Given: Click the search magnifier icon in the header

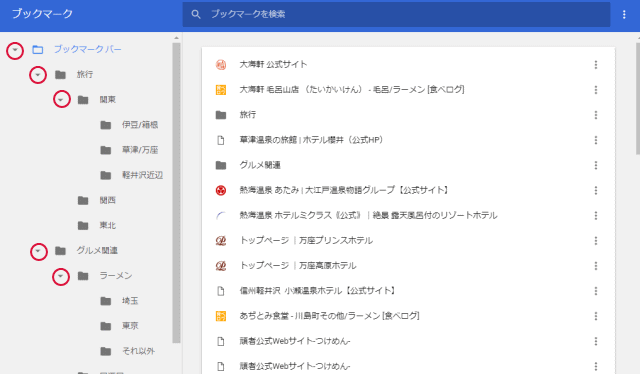Looking at the screenshot, I should coord(196,14).
